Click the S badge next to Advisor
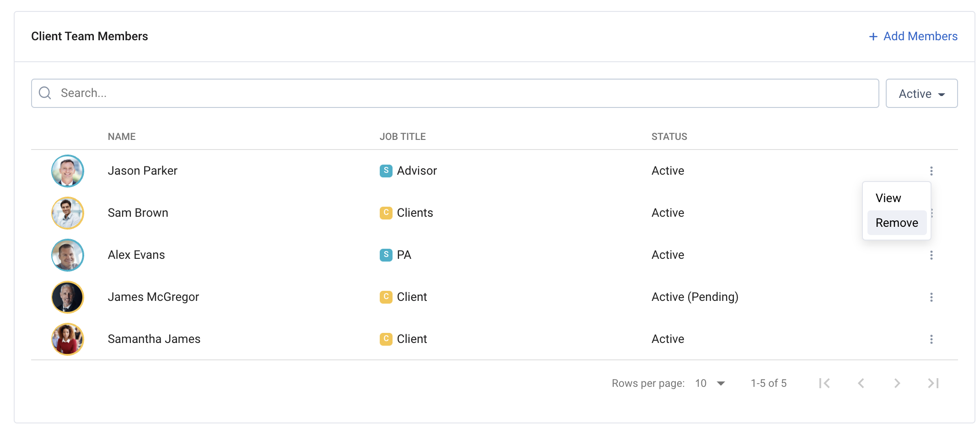Viewport: 980px width, 428px height. (386, 171)
